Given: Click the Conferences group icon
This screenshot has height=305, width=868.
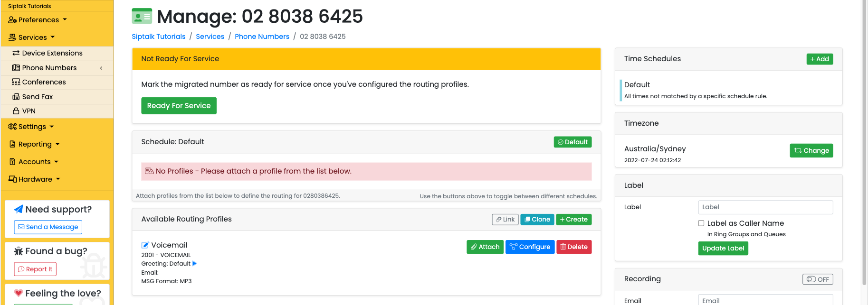Looking at the screenshot, I should [x=16, y=82].
